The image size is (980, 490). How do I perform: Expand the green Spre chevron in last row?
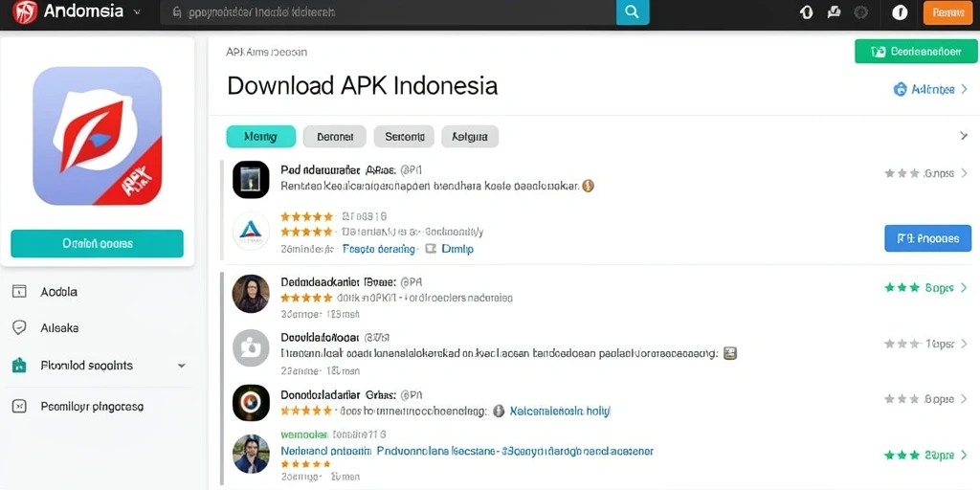pos(965,455)
